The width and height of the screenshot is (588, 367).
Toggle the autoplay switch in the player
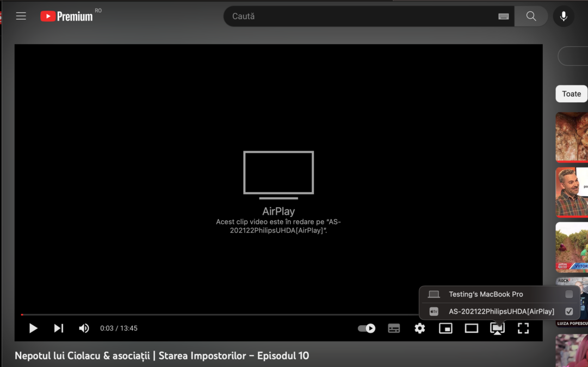pos(366,328)
